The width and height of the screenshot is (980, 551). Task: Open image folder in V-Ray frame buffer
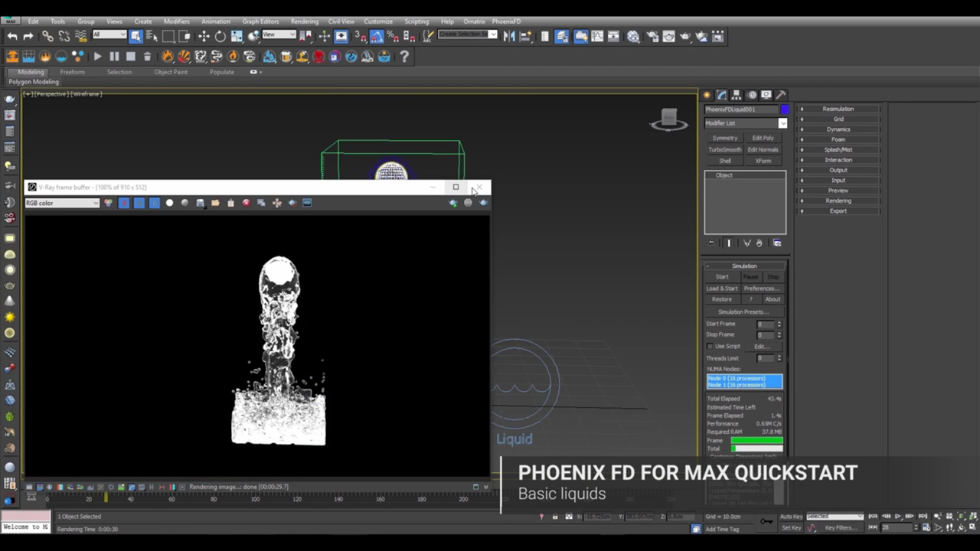point(215,203)
